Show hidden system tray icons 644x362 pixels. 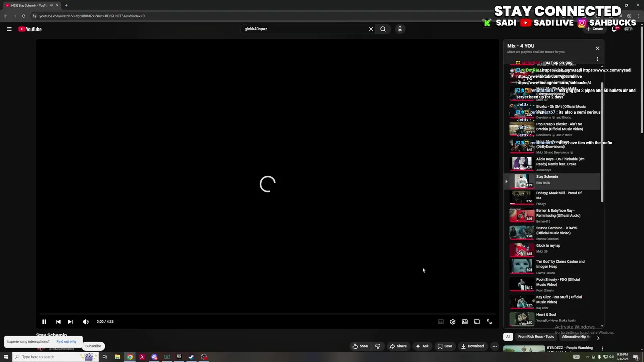point(587,357)
